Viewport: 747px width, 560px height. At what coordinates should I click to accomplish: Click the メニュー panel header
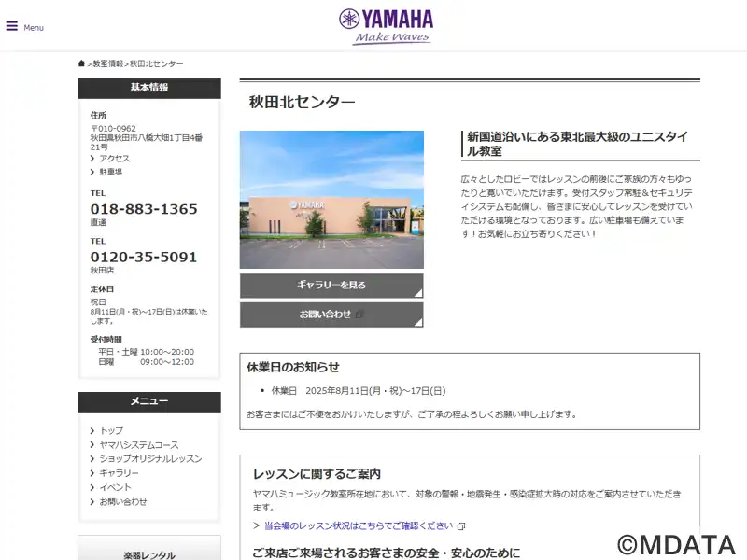point(149,402)
